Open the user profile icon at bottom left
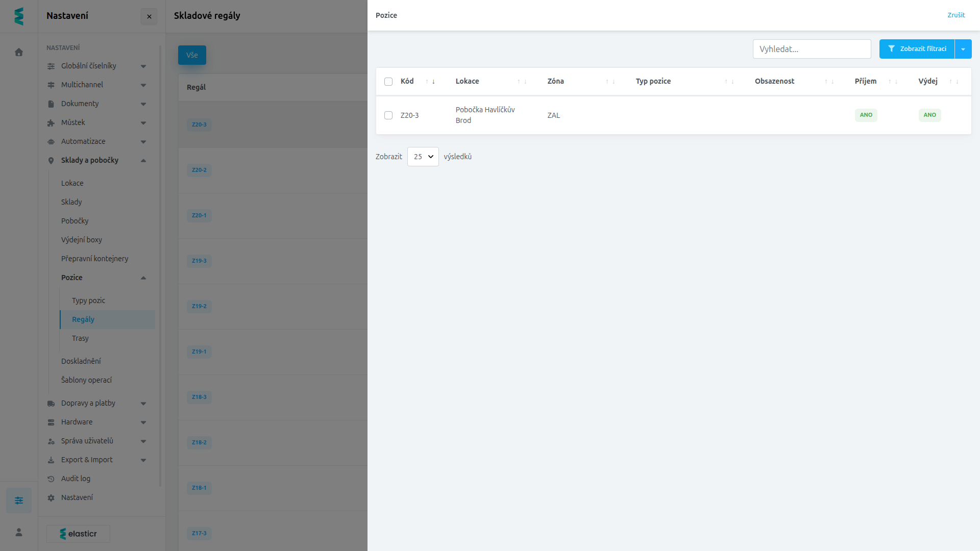Screen dimensions: 980x551 [x=19, y=532]
